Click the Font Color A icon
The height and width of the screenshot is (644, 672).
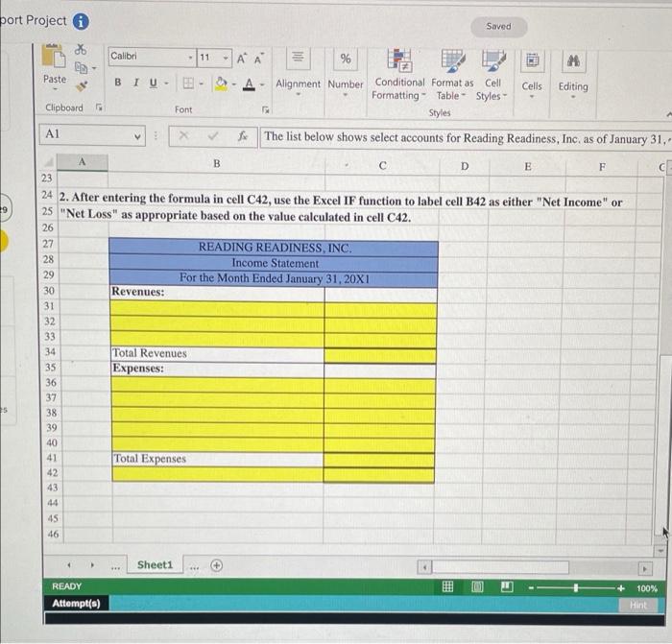click(x=249, y=83)
